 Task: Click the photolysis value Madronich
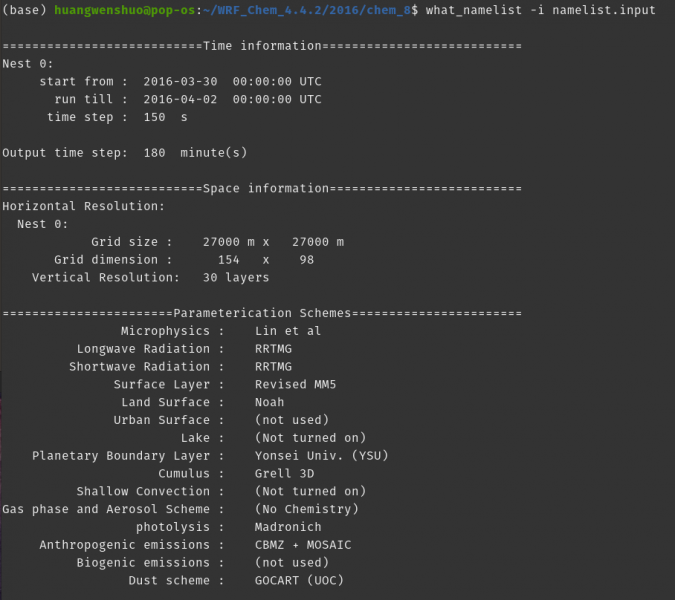288,527
